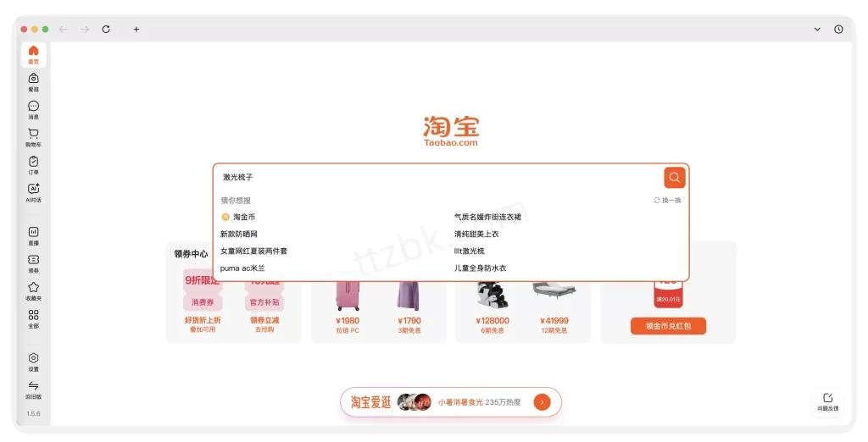Click the orange search magnifier button
This screenshot has width=868, height=442.
coord(674,178)
